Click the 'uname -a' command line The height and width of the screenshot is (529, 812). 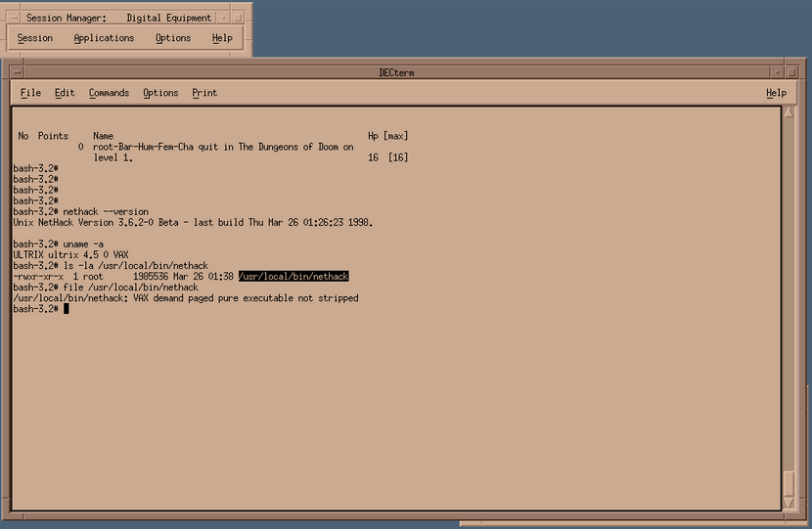coord(83,243)
